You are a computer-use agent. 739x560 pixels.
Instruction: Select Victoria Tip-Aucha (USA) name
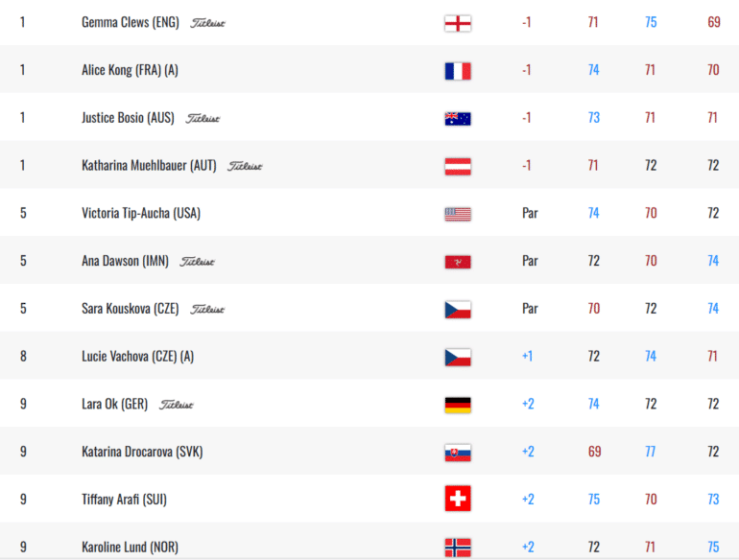(141, 213)
